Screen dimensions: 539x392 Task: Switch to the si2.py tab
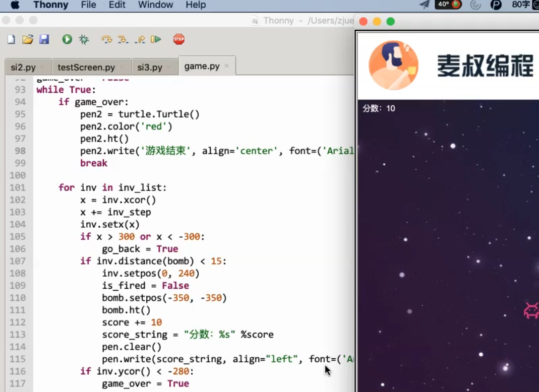23,67
